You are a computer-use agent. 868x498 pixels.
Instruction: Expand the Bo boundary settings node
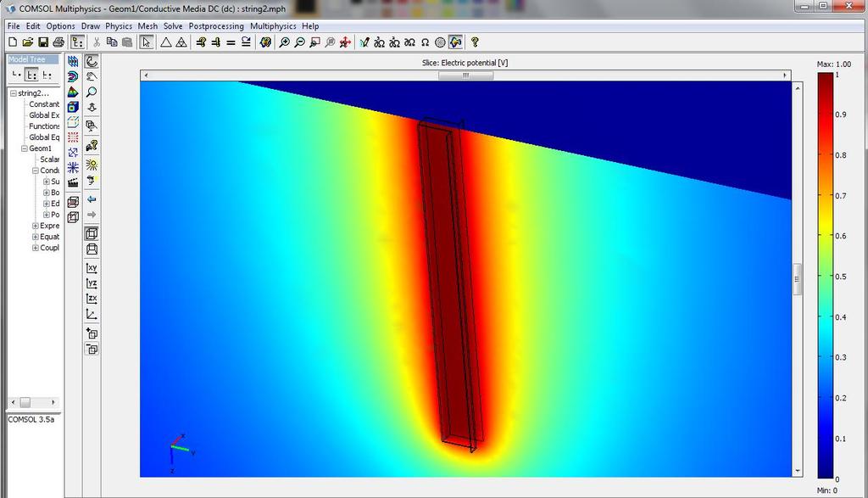47,193
